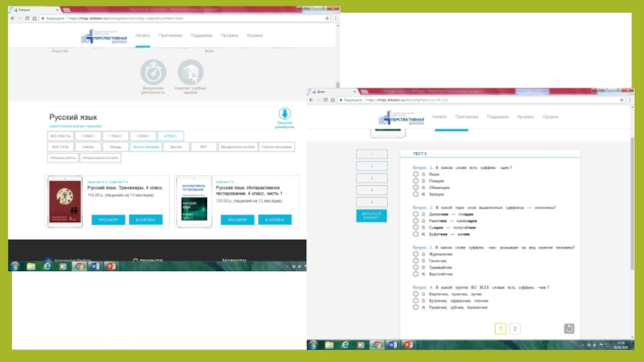Select test number 3 in sidebar list
The image size is (644, 362).
tap(372, 178)
